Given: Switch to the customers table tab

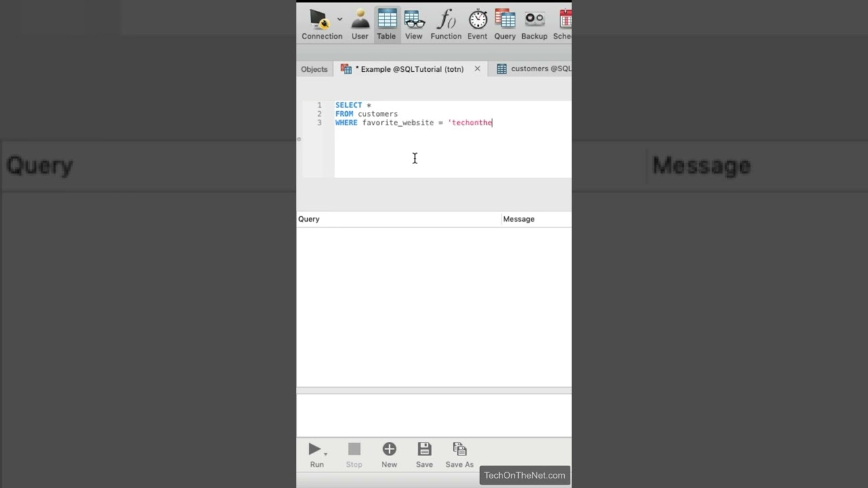Looking at the screenshot, I should tap(534, 68).
